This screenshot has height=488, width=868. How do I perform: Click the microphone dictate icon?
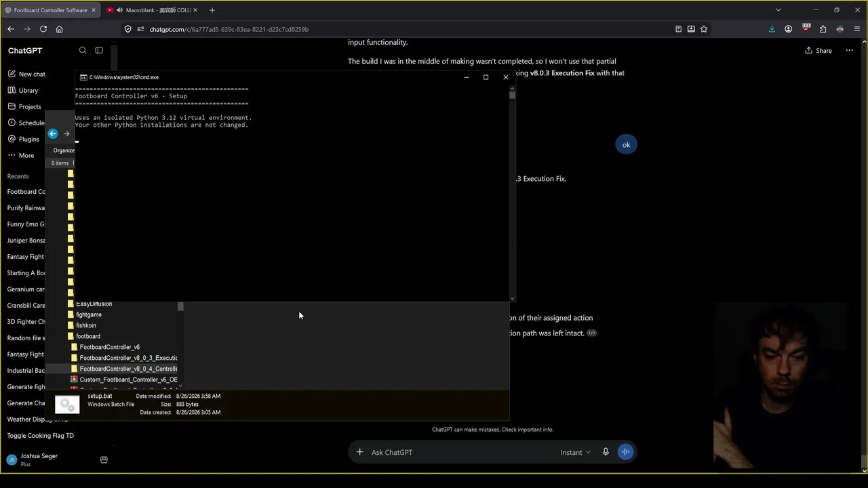[x=606, y=452]
